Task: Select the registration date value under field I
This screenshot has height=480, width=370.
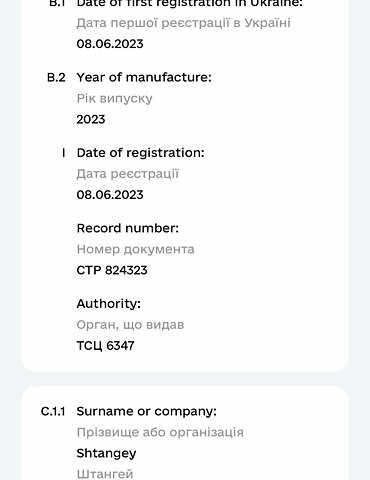Action: [x=110, y=195]
